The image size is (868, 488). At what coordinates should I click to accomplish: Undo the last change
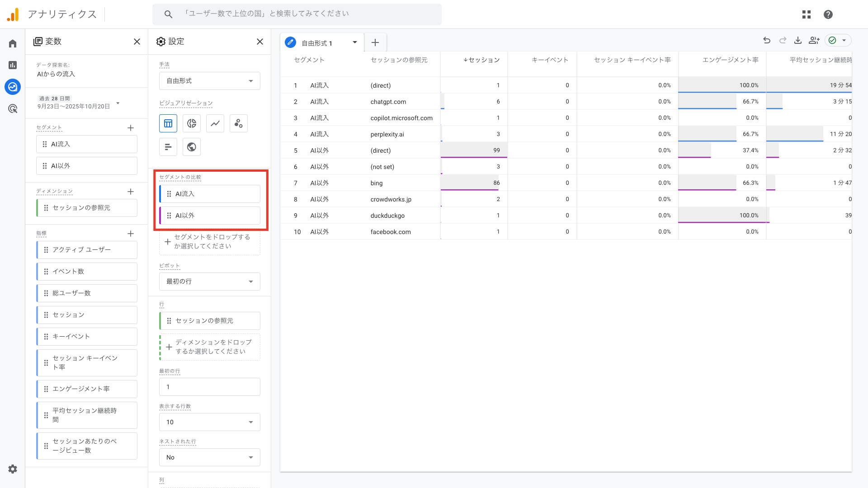click(767, 41)
